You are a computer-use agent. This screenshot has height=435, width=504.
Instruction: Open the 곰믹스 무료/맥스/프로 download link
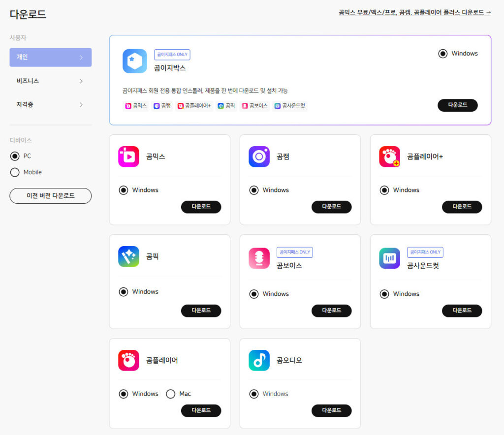[x=414, y=12]
